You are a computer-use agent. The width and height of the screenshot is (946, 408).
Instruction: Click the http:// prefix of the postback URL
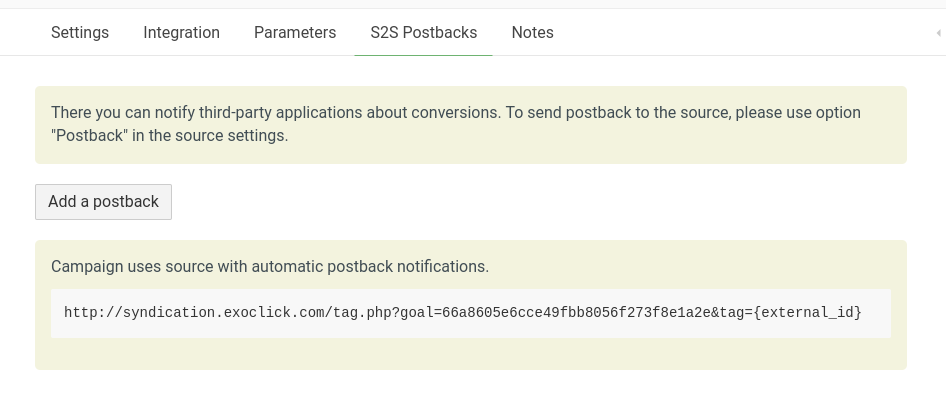coord(90,313)
